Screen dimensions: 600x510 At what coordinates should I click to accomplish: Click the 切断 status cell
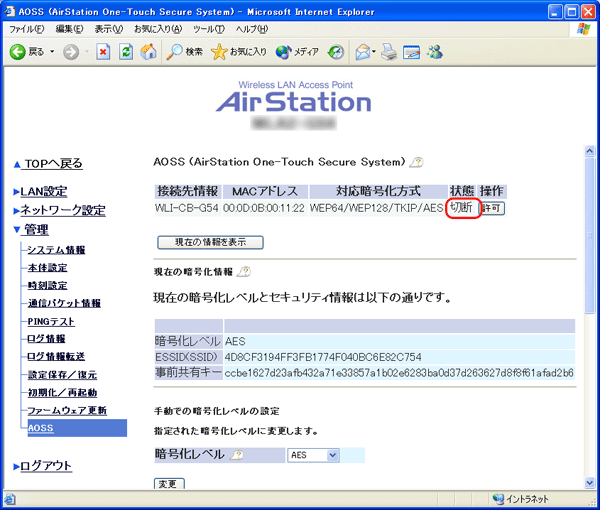[x=461, y=208]
